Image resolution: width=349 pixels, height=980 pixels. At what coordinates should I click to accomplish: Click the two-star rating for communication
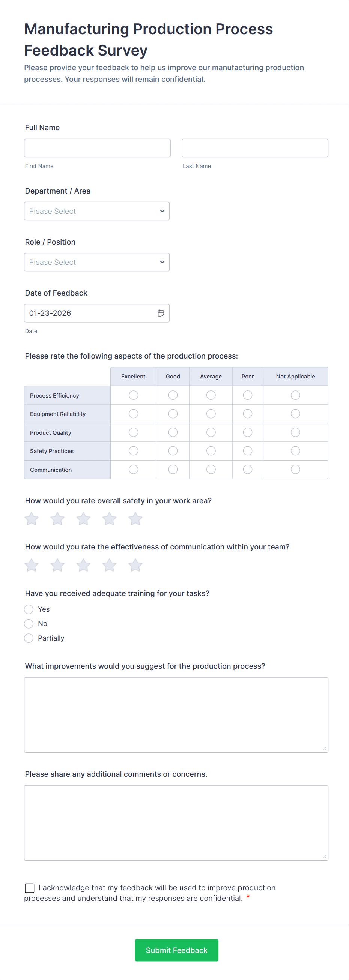pyautogui.click(x=57, y=565)
